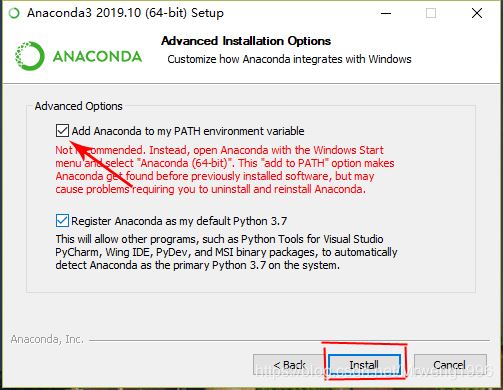Viewport: 503px width, 390px height.
Task: Click the 'Anaconda, Inc.' branding text
Action: [47, 339]
